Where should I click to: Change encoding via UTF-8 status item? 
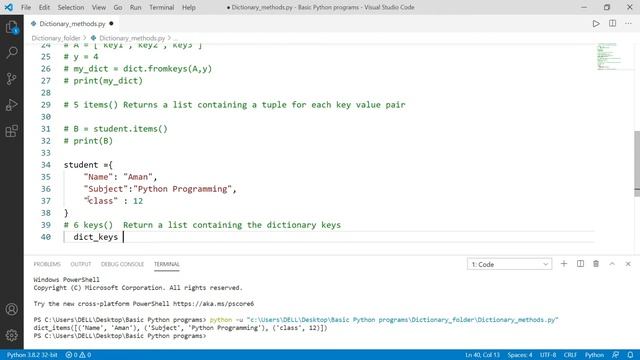(548, 355)
